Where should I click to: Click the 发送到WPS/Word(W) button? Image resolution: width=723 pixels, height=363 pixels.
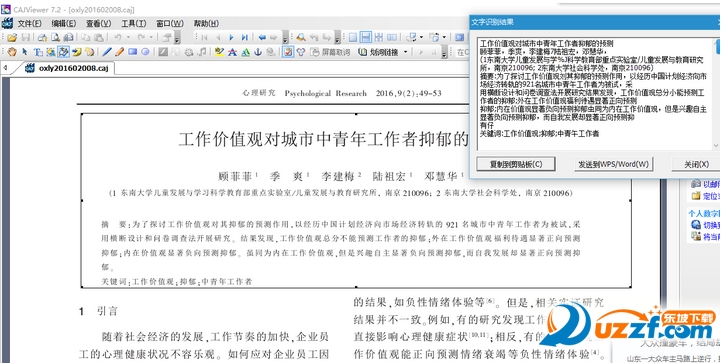pyautogui.click(x=614, y=164)
